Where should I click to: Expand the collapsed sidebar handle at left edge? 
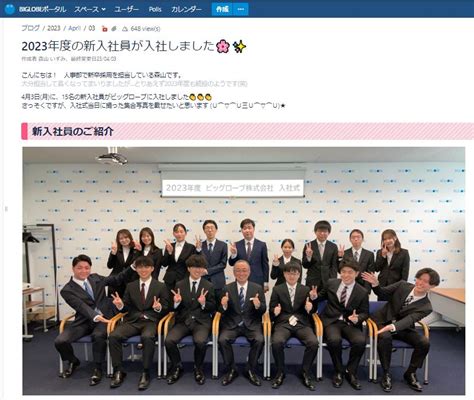pyautogui.click(x=6, y=209)
